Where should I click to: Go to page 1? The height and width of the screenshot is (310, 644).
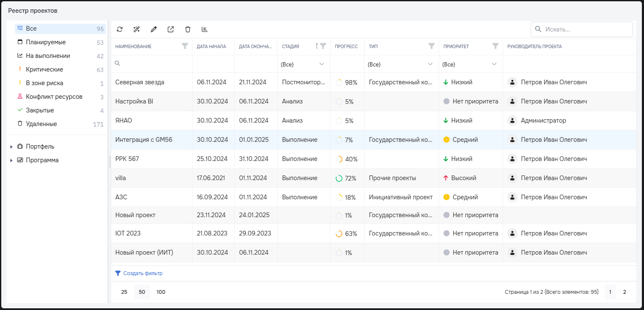pos(610,292)
